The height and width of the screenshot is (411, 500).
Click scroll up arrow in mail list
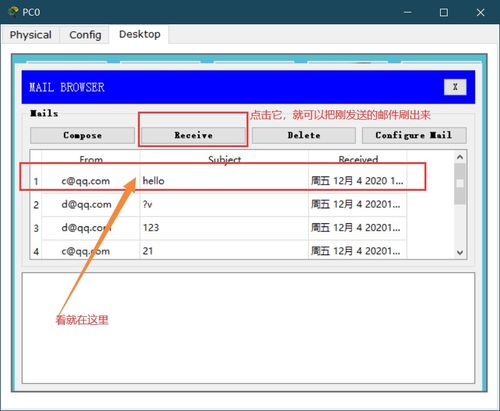coord(460,157)
